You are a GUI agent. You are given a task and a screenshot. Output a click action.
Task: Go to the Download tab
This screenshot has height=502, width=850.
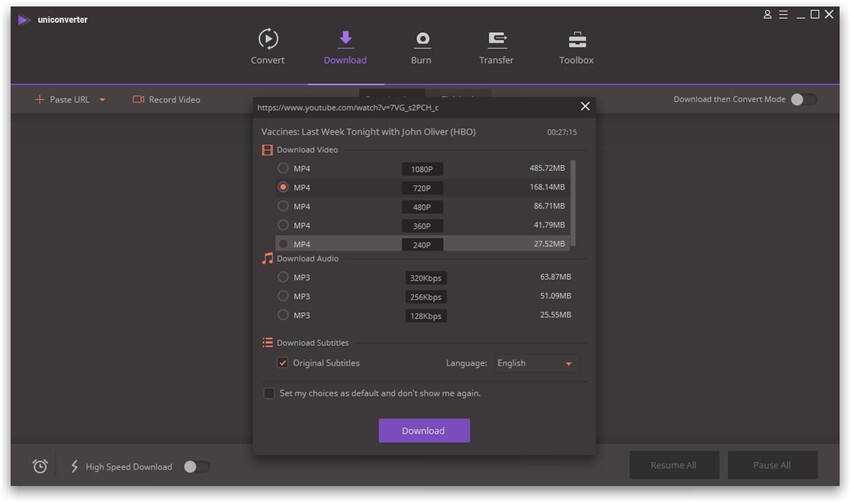coord(345,47)
